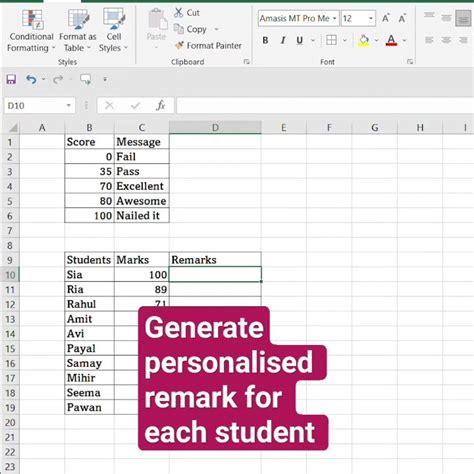Screen dimensions: 474x474
Task: Toggle Underline formatting
Action: click(x=299, y=40)
